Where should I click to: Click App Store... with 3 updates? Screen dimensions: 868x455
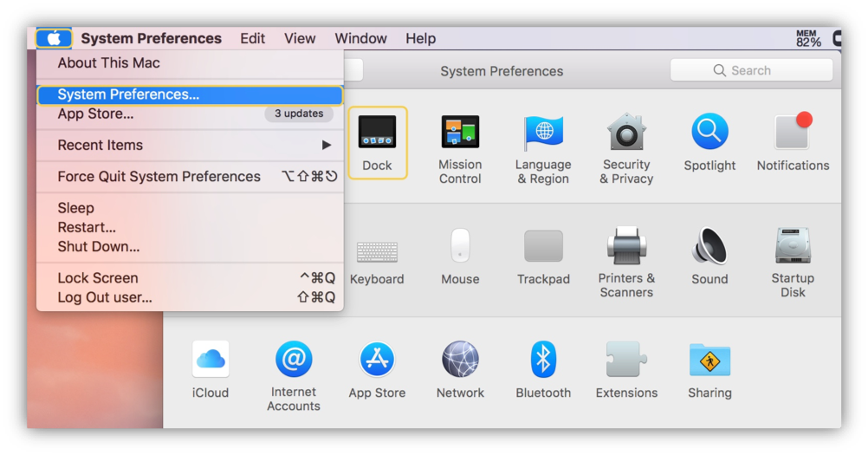[95, 114]
